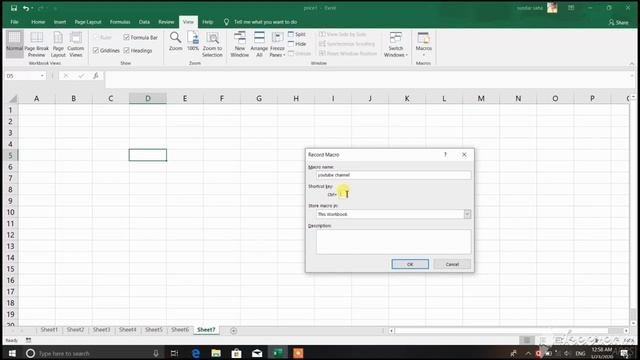Click the Save icon in title bar
Image resolution: width=640 pixels, height=360 pixels.
[13, 8]
